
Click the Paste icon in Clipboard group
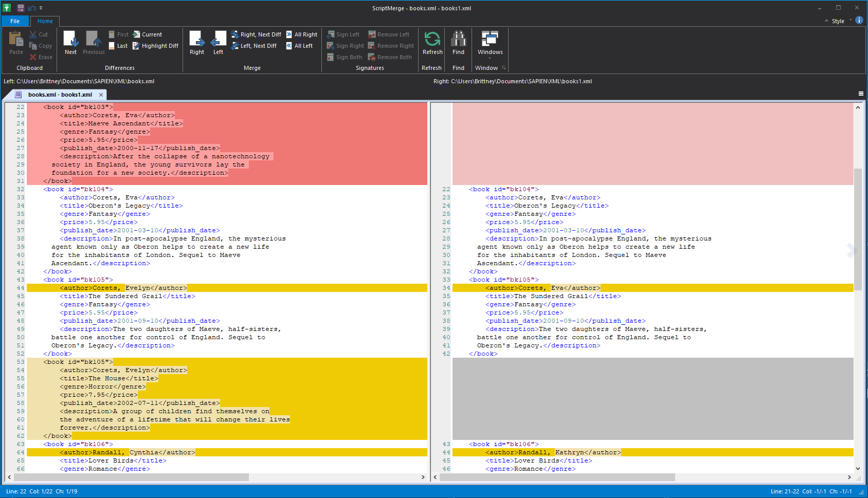coord(16,39)
